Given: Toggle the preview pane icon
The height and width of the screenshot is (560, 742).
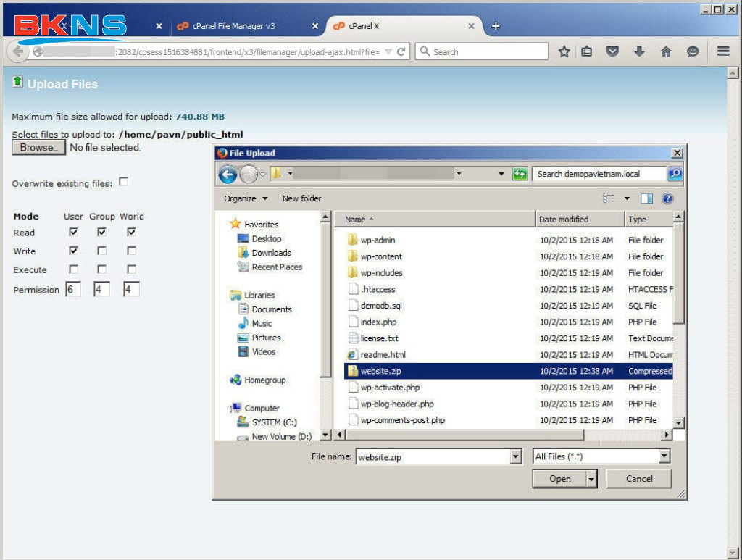Looking at the screenshot, I should point(646,198).
